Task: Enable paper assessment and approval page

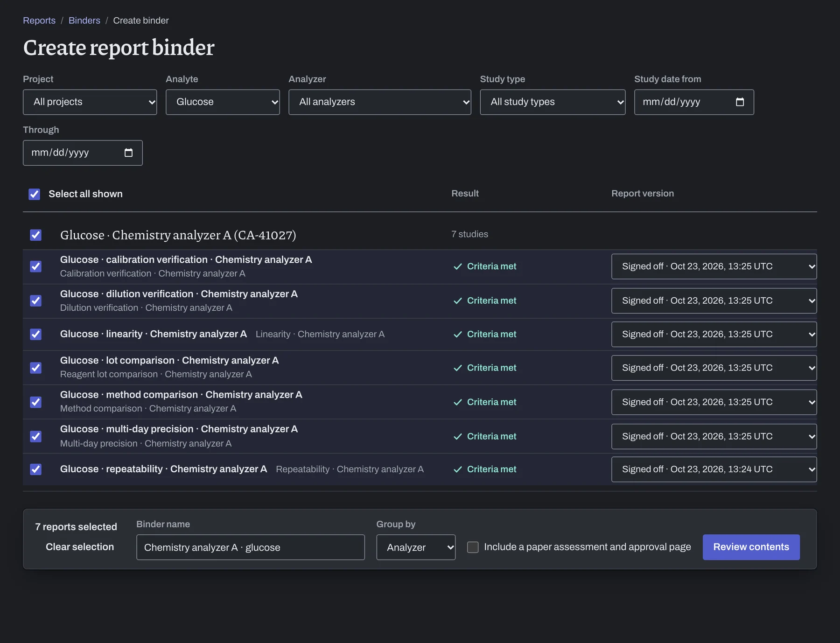Action: click(473, 547)
